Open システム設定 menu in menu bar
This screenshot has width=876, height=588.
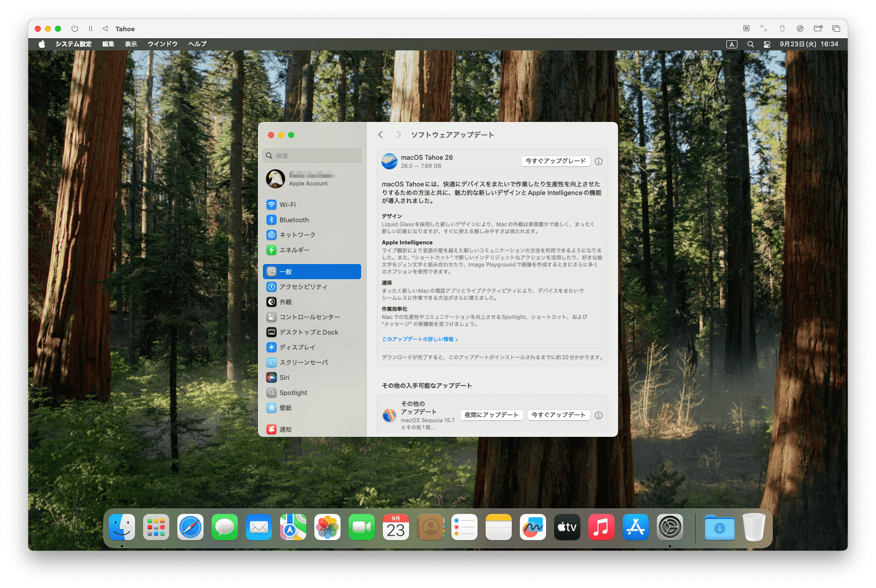74,44
